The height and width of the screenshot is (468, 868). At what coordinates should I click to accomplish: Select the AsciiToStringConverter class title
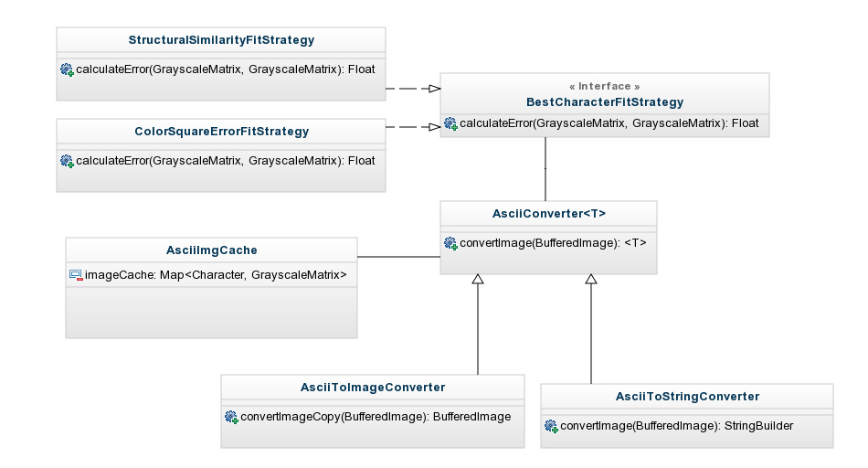687,397
